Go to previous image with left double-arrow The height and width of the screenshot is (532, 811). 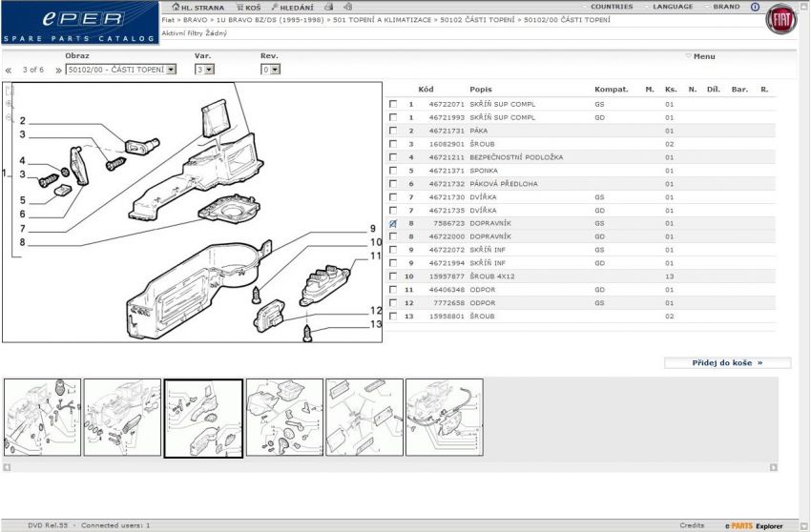(9, 70)
